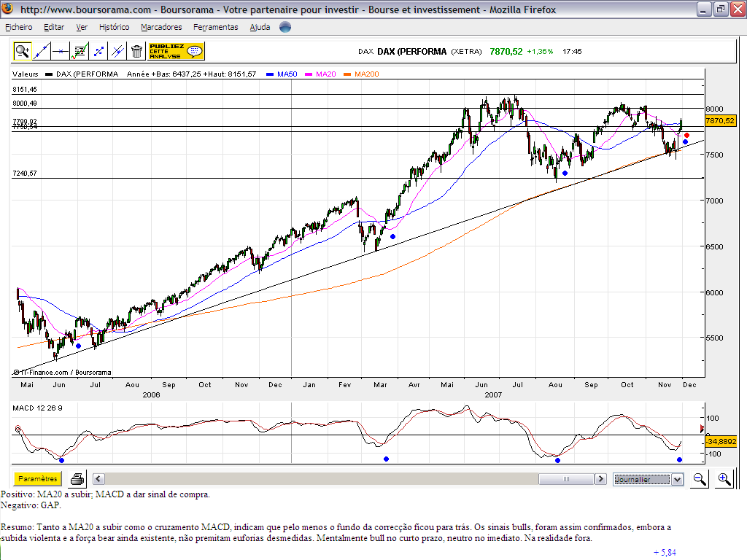
Task: Open the Paramètres settings
Action: tap(38, 478)
